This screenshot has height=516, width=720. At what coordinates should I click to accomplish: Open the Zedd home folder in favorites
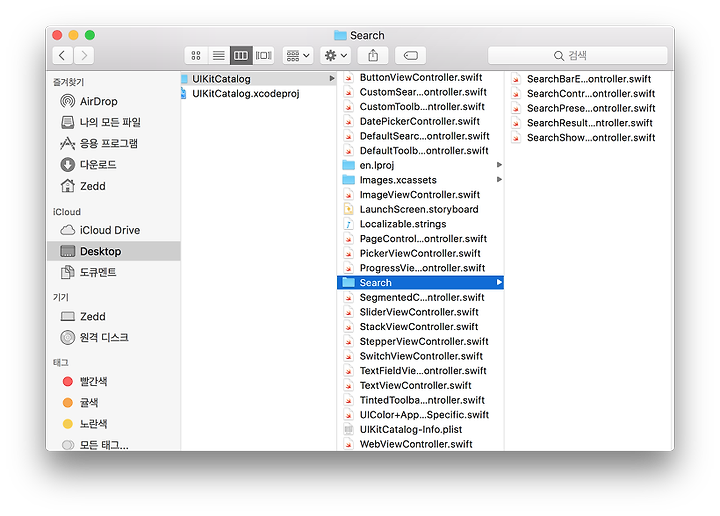click(x=113, y=186)
